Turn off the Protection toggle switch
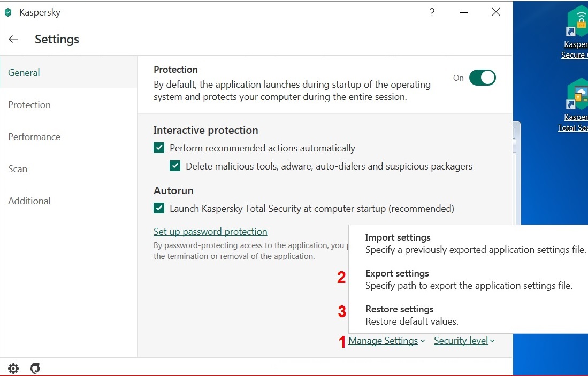 click(x=482, y=78)
